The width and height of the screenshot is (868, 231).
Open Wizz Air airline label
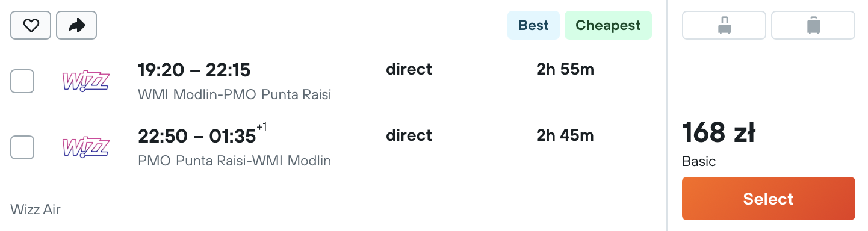coord(36,209)
